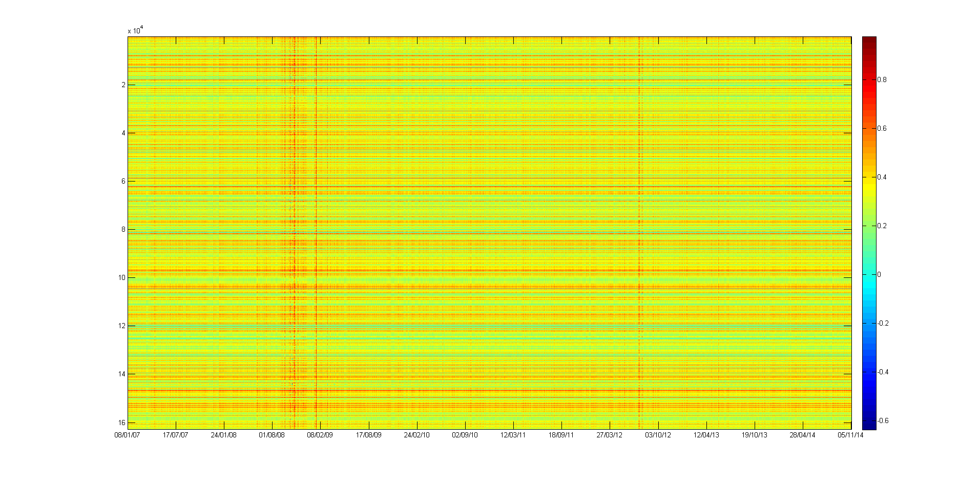Click the x-axis date label 19/10/13
This screenshot has height=482, width=980.
755,435
